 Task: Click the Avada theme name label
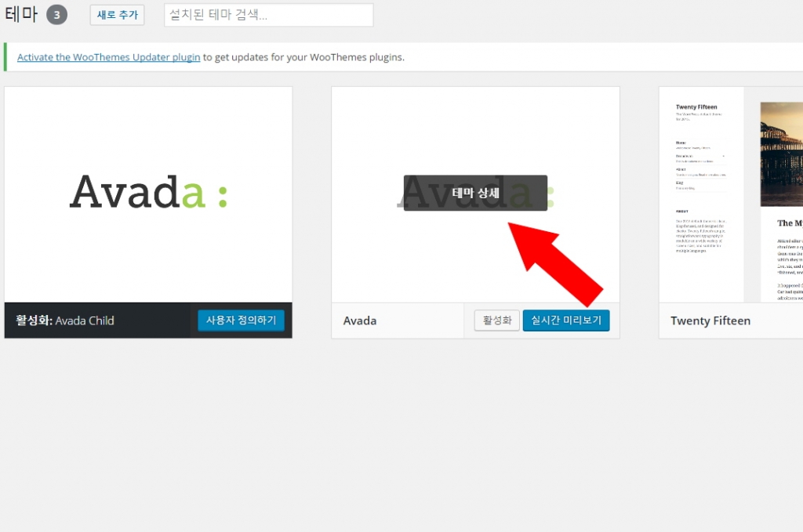360,320
